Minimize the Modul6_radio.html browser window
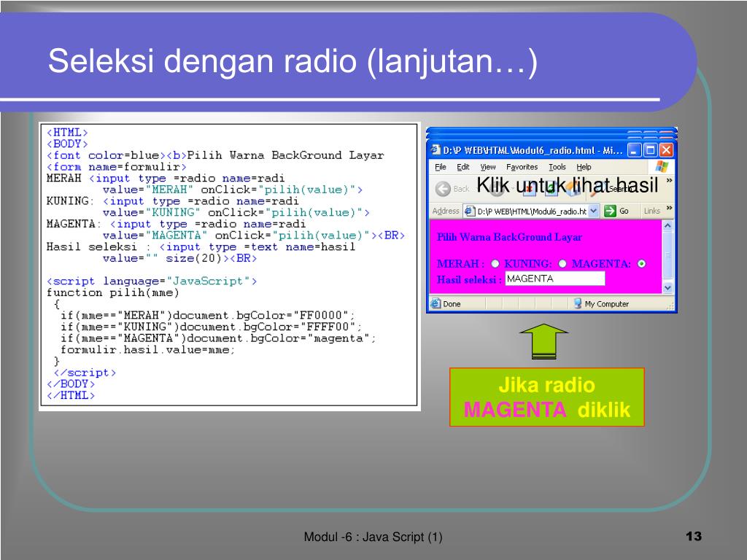Viewport: 747px width, 560px height. (x=634, y=150)
